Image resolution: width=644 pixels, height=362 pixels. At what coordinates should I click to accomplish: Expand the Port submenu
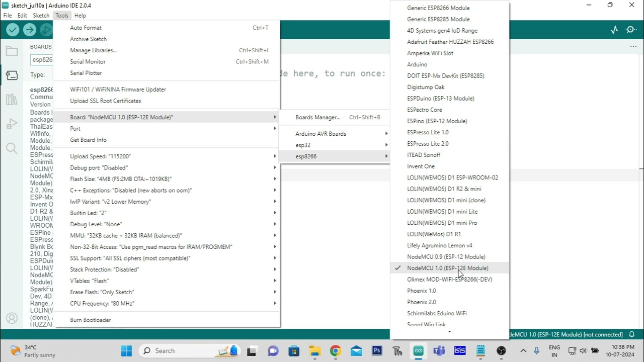pos(167,129)
